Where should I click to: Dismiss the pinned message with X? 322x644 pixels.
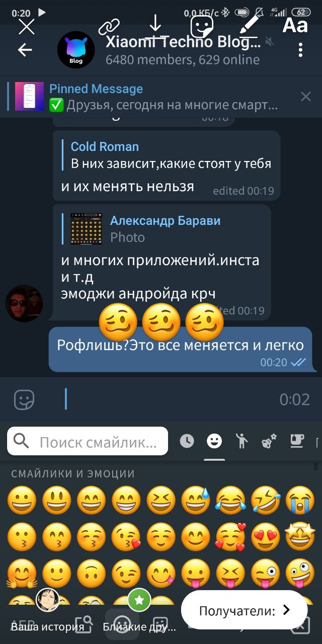click(306, 97)
